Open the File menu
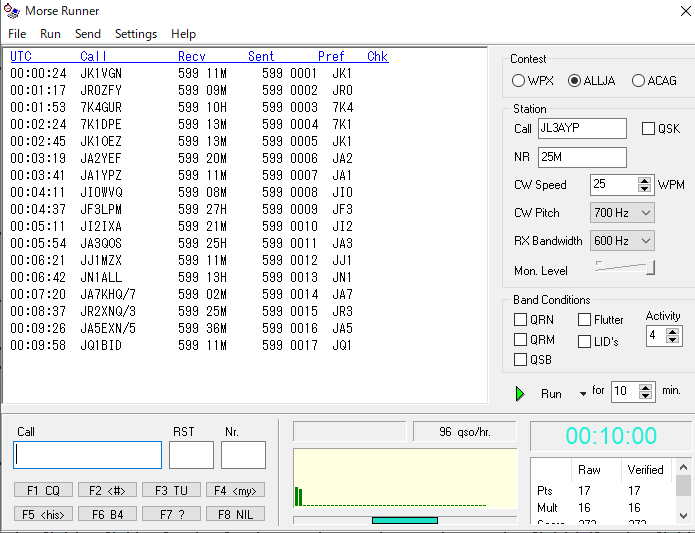 tap(17, 34)
